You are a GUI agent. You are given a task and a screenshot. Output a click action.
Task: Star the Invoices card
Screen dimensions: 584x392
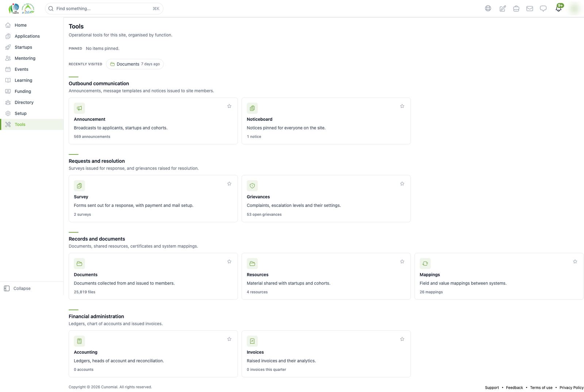click(x=402, y=339)
